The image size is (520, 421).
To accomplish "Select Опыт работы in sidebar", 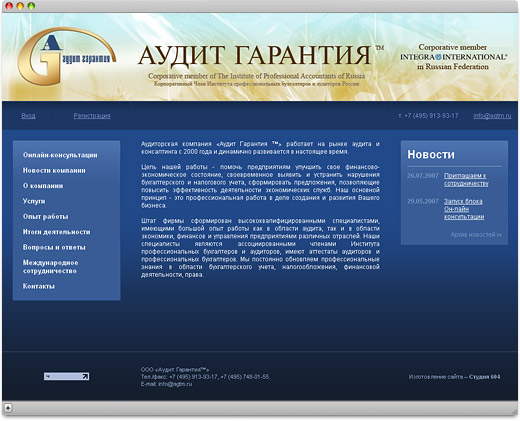I will click(x=45, y=216).
